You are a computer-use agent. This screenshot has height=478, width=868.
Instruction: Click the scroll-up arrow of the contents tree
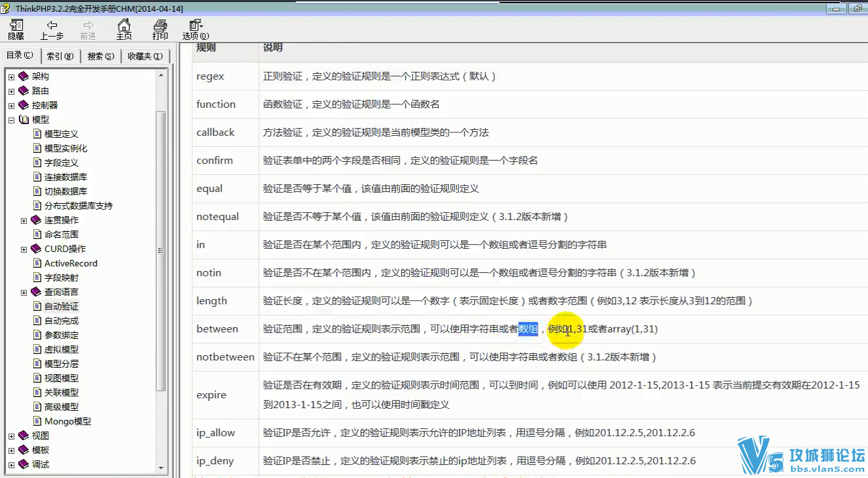[161, 75]
